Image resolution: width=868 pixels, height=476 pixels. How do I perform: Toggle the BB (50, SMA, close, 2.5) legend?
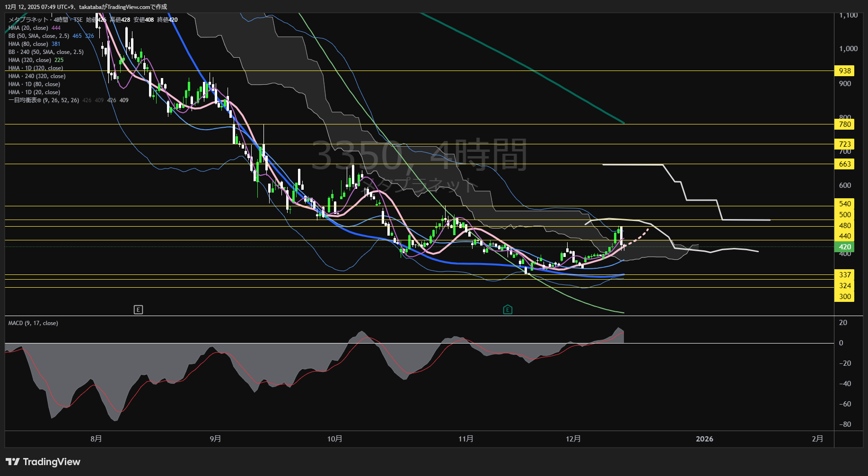click(x=39, y=36)
